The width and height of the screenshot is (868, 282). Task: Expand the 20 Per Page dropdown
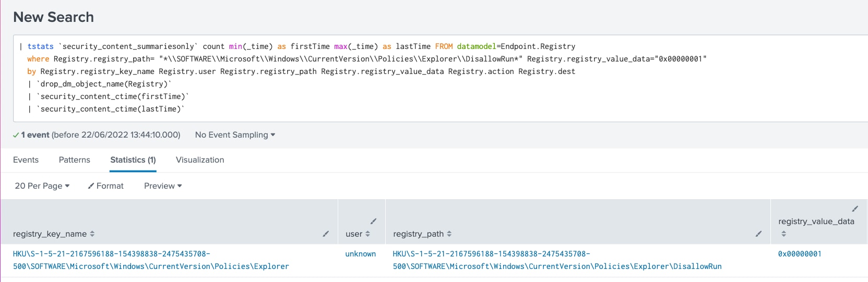(42, 186)
